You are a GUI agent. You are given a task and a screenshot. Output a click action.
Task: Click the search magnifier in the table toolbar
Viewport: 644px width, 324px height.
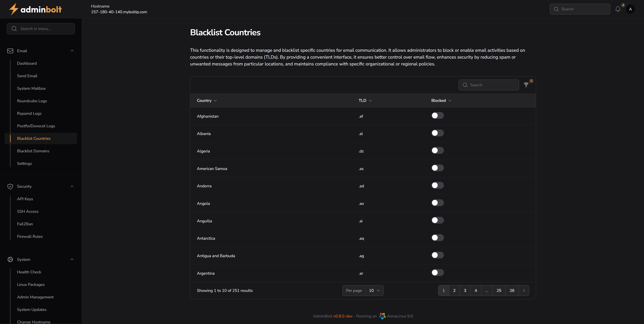tap(465, 85)
